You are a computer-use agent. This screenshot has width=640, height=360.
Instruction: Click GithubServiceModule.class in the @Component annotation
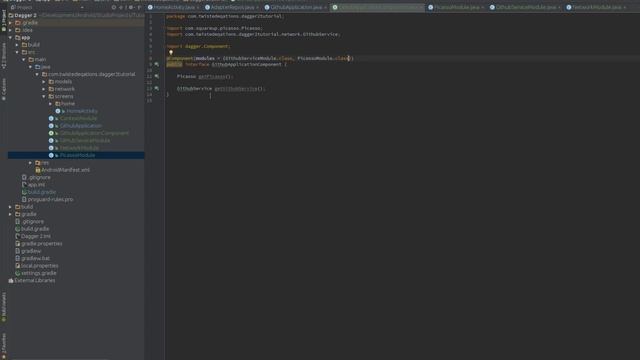pos(258,58)
